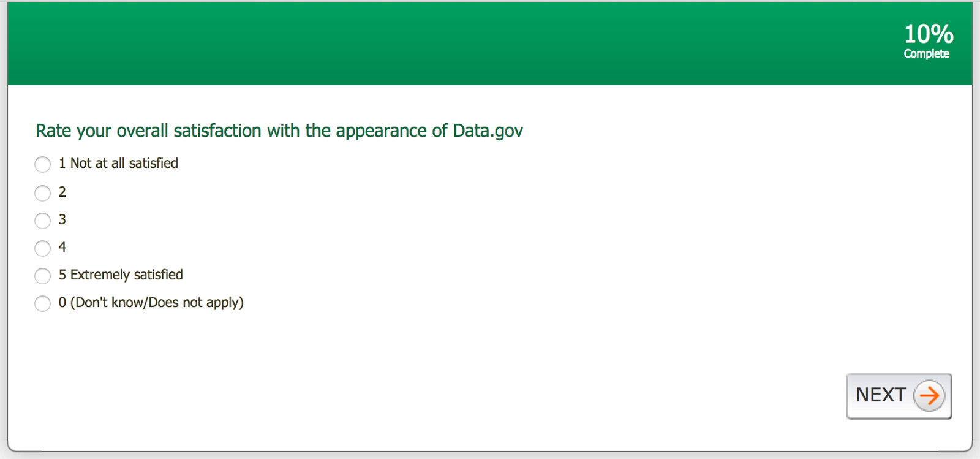Select the '5 Extremely satisfied' radio circle
The width and height of the screenshot is (980, 459).
pyautogui.click(x=42, y=276)
